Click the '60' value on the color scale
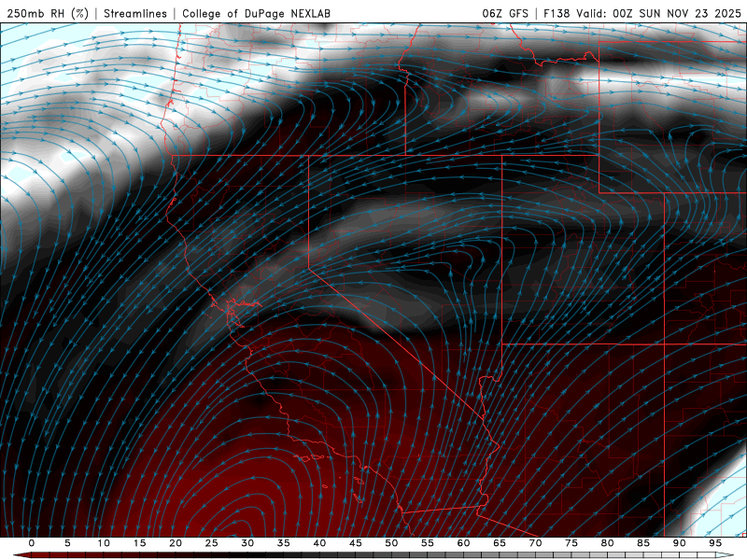This screenshot has height=560, width=747. click(463, 543)
